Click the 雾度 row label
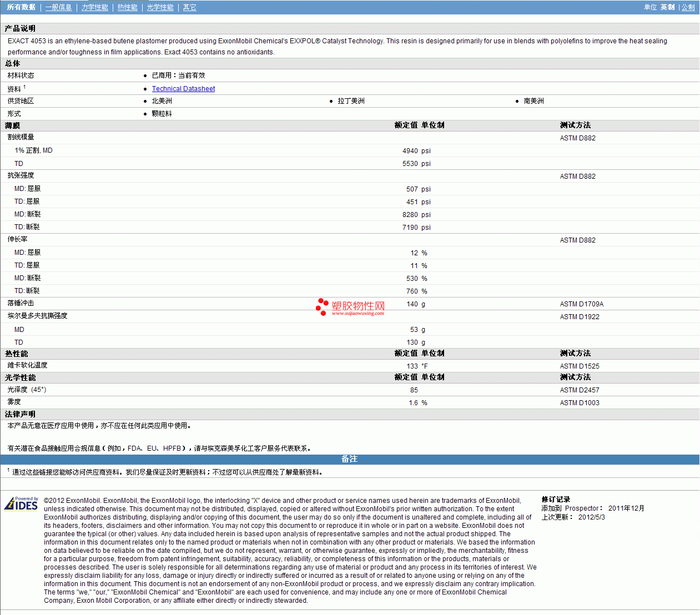700x615 pixels. 14,402
